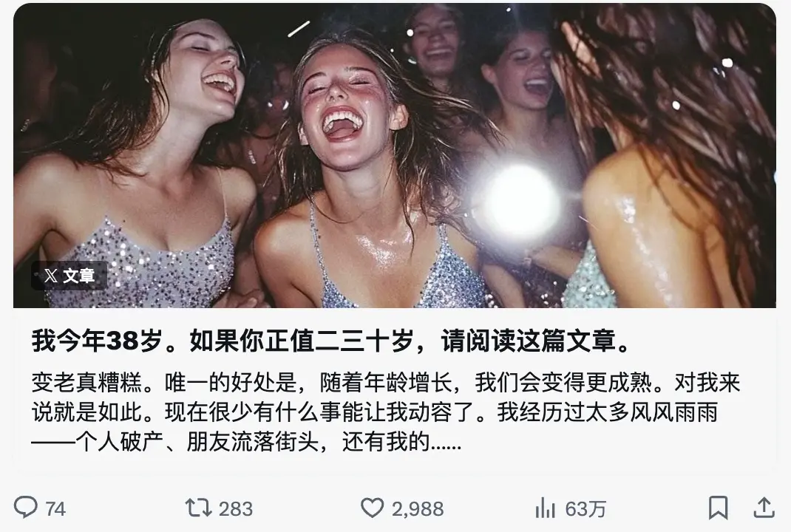Viewport: 791px width, 532px height.
Task: Like the post with the heart icon
Action: pyautogui.click(x=373, y=508)
